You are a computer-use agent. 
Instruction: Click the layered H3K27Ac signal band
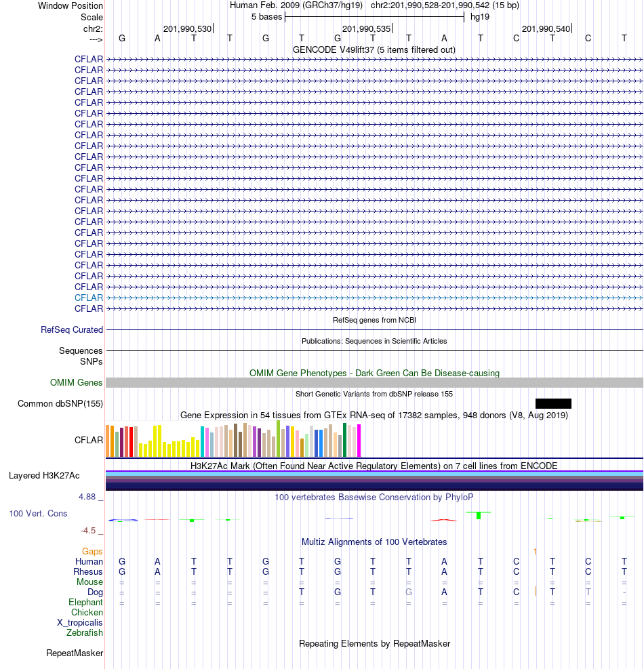pos(374,481)
